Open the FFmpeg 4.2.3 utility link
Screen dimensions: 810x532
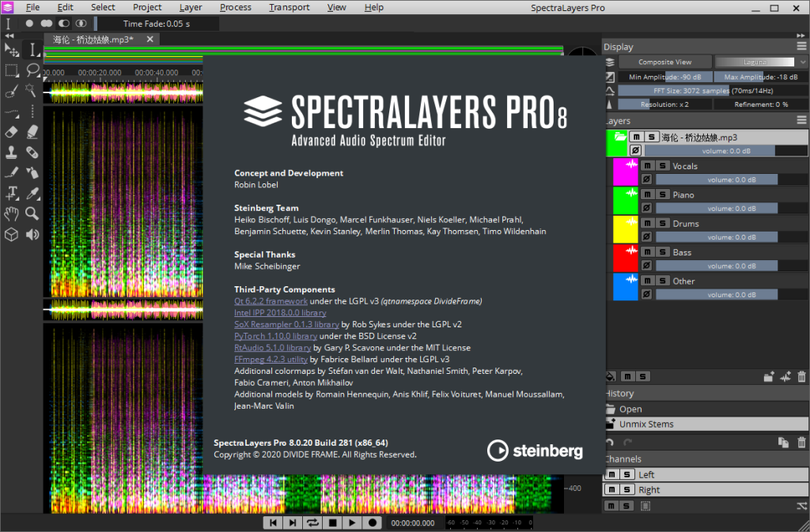pyautogui.click(x=271, y=359)
